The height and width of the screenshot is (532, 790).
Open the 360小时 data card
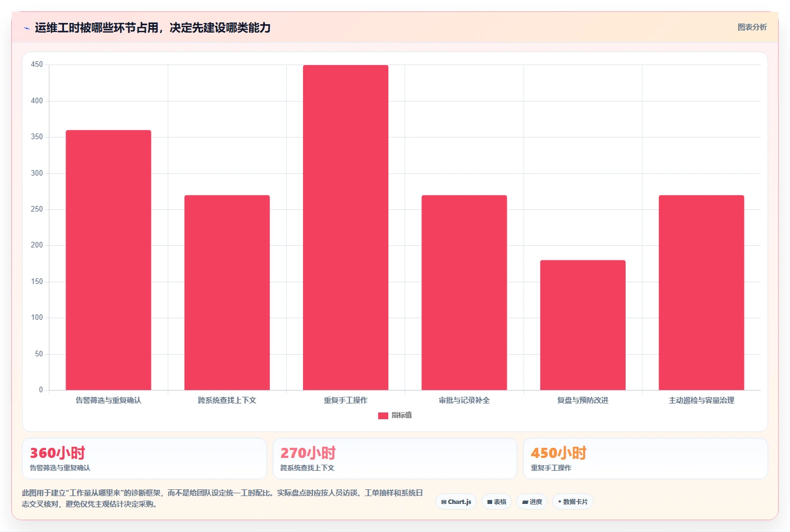[x=144, y=458]
